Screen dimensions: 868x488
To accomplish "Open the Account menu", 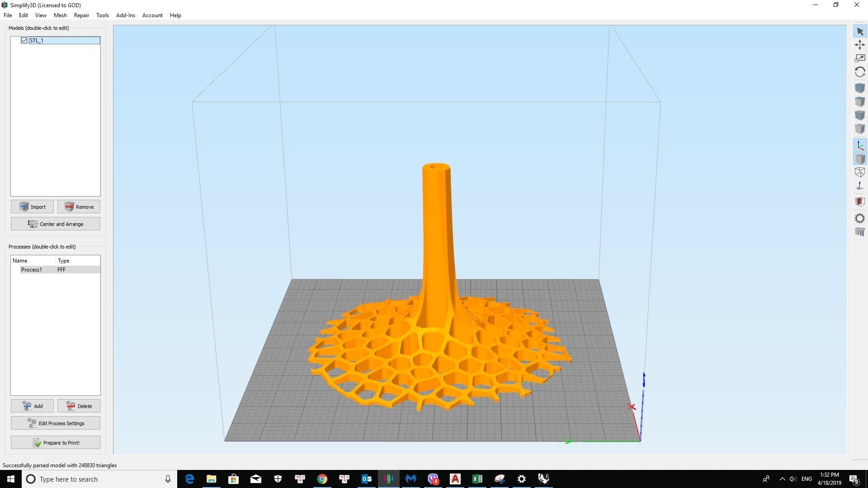I will tap(152, 15).
